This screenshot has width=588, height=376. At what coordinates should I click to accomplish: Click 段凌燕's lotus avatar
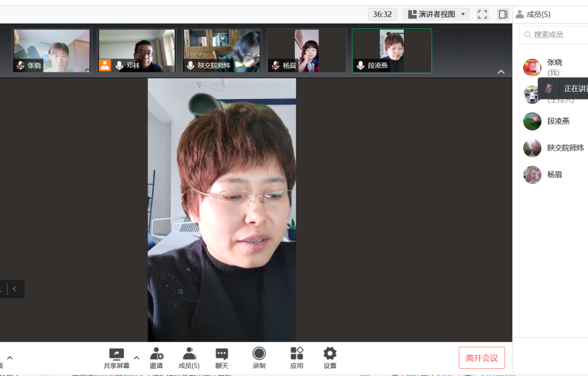point(532,121)
